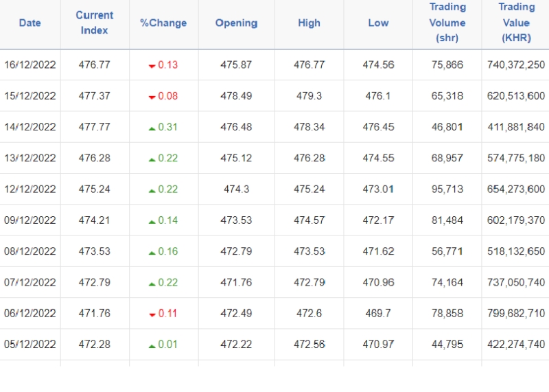Click the red down arrow beside 0.08
Viewport: 549px width, 392px height.
(x=152, y=97)
